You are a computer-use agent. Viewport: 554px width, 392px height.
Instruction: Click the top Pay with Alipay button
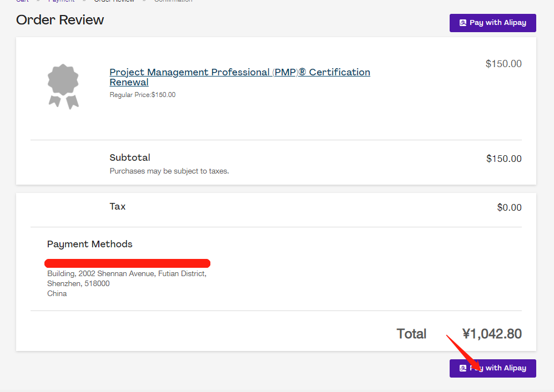pos(492,23)
